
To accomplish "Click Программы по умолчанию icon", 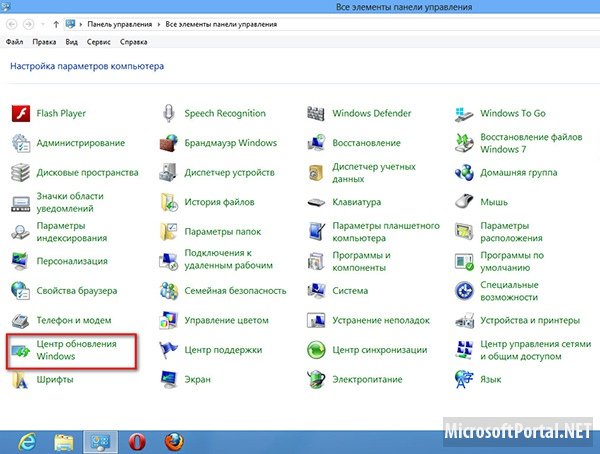I will pos(464,261).
